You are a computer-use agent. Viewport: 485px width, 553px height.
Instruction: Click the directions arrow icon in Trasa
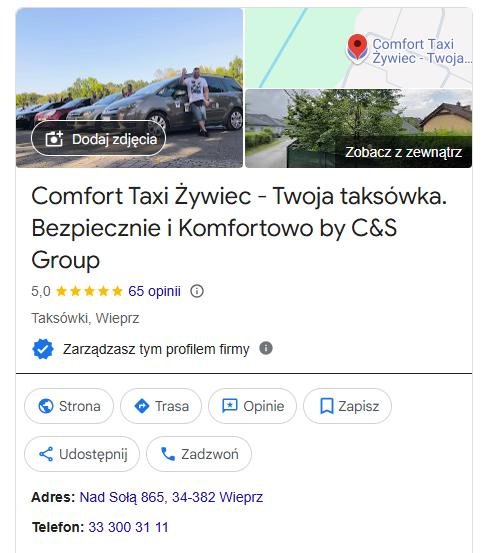click(x=142, y=406)
